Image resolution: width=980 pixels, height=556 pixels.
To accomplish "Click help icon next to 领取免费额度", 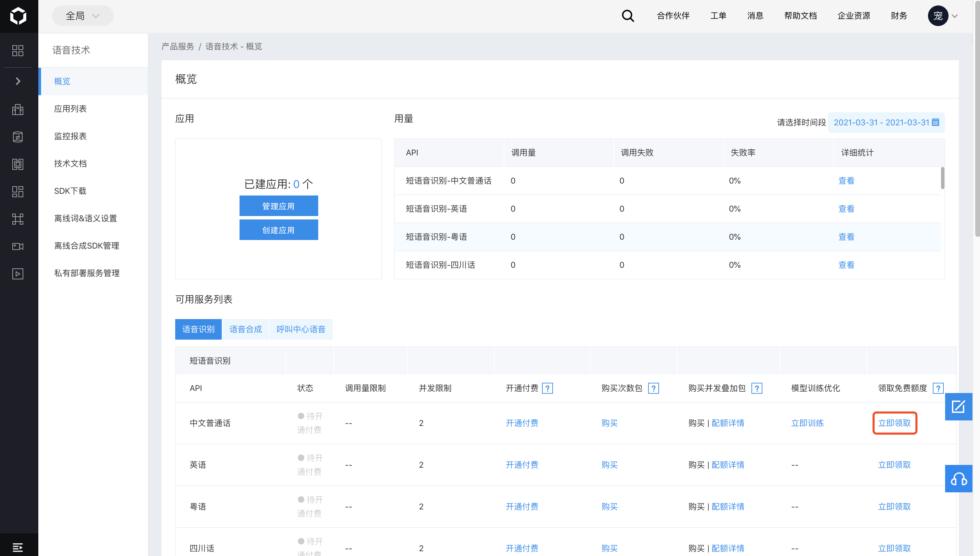I will pyautogui.click(x=938, y=388).
